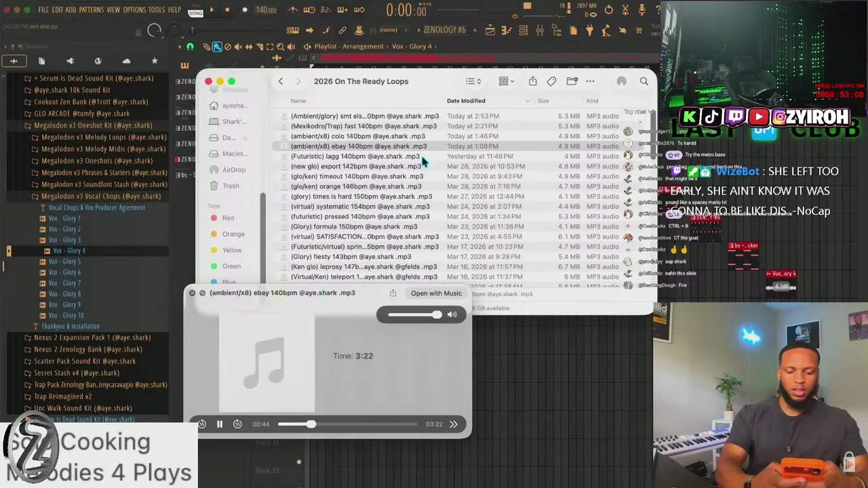Select Vox - Glory 7 in browser

(64, 283)
